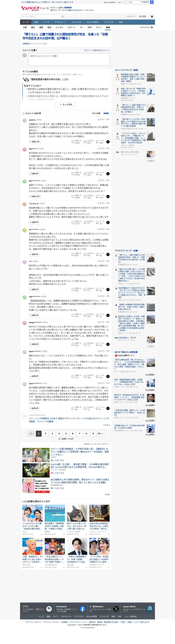This screenshot has height=644, width=175.
Task: Click the ウェブ検索 input field
Action: (132, 2)
